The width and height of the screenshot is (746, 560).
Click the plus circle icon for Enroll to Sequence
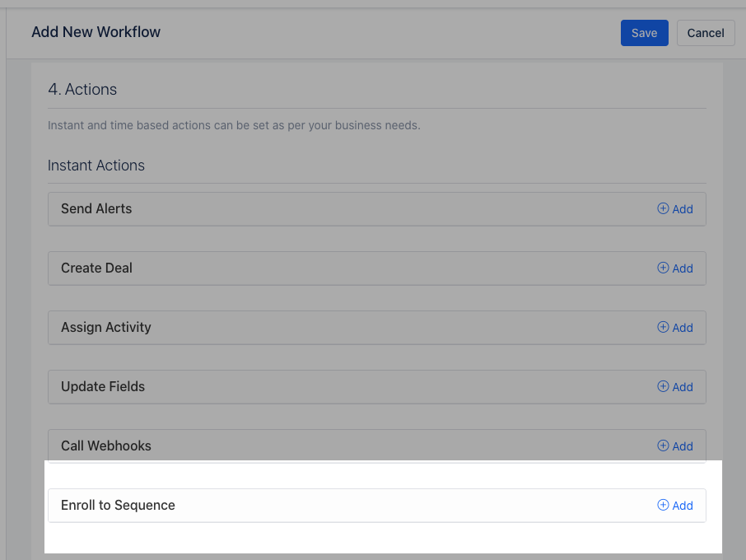coord(663,505)
